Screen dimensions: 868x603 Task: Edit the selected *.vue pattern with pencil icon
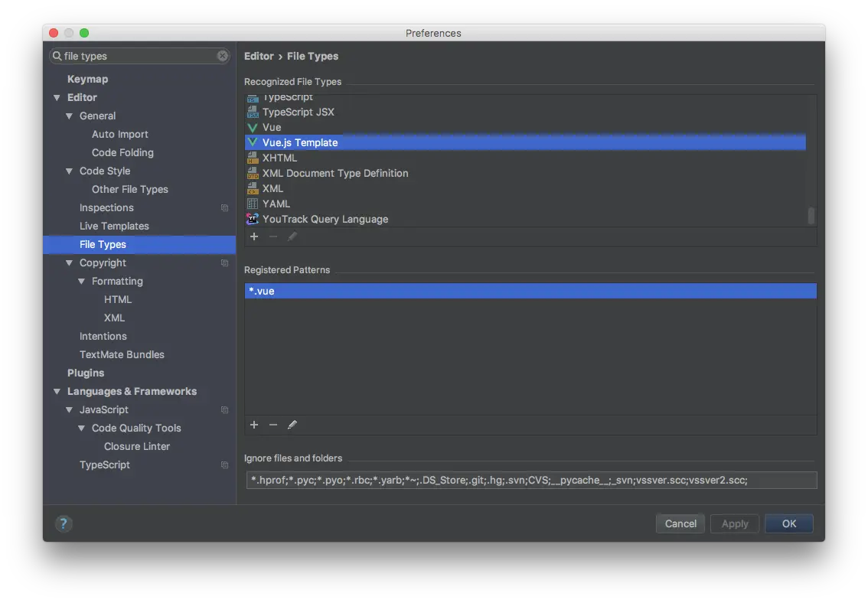(292, 425)
